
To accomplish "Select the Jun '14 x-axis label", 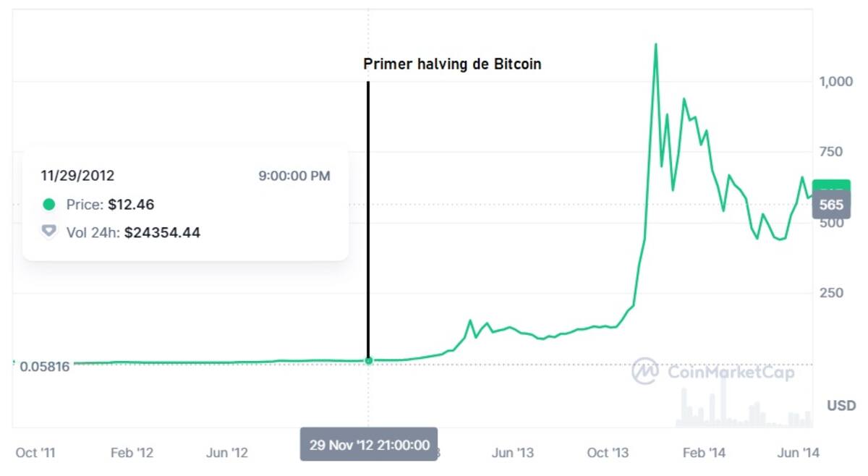I will (x=799, y=453).
